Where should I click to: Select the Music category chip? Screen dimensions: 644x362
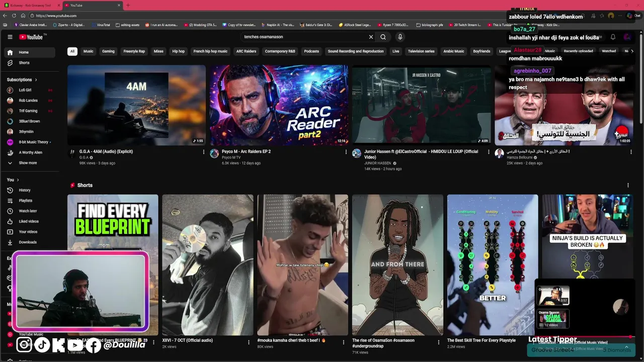pos(88,51)
